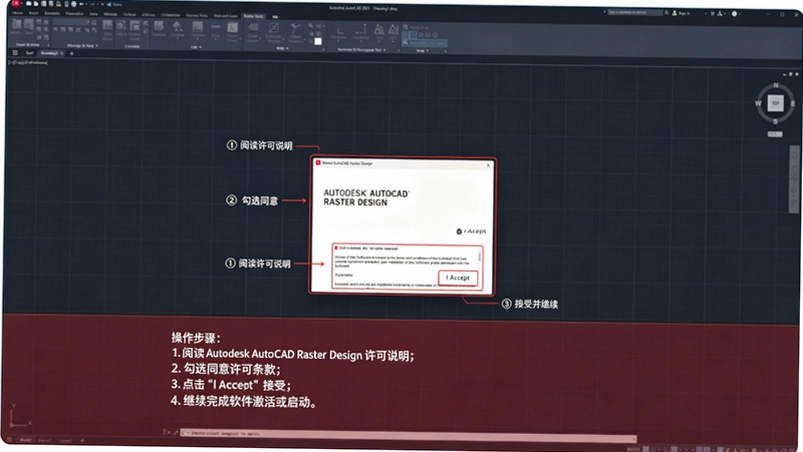Click the search magnifier icon
The width and height of the screenshot is (803, 452).
click(x=667, y=12)
